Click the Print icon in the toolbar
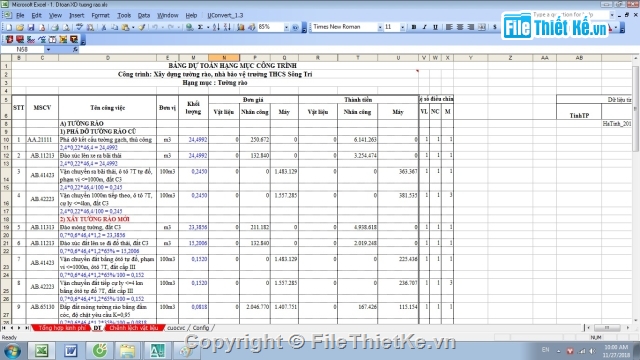 tap(55, 27)
